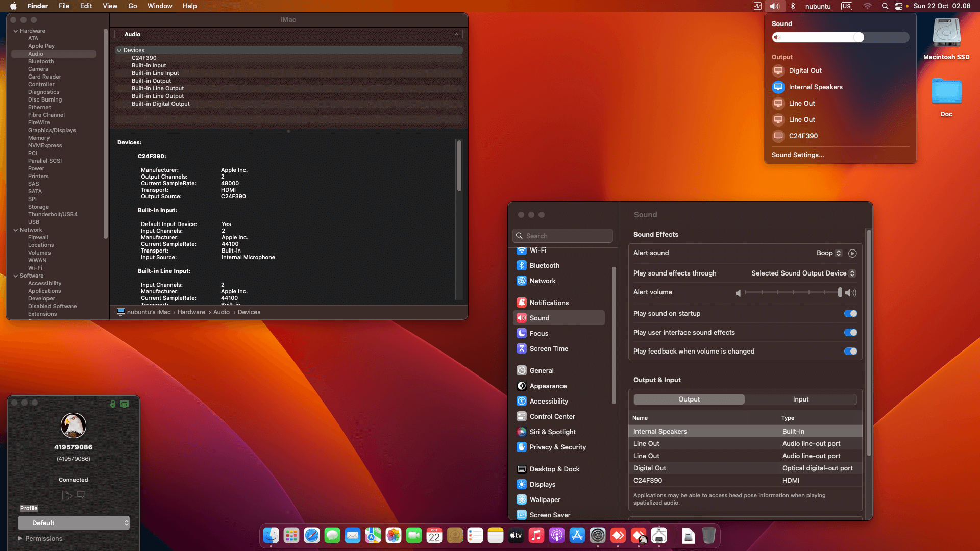The width and height of the screenshot is (980, 551).
Task: Open the Mail app in Dock
Action: tap(353, 535)
